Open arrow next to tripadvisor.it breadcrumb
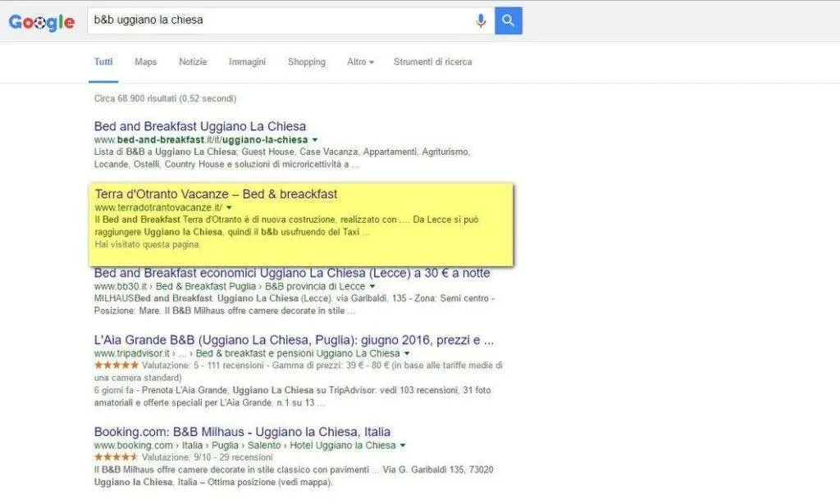 (x=407, y=354)
